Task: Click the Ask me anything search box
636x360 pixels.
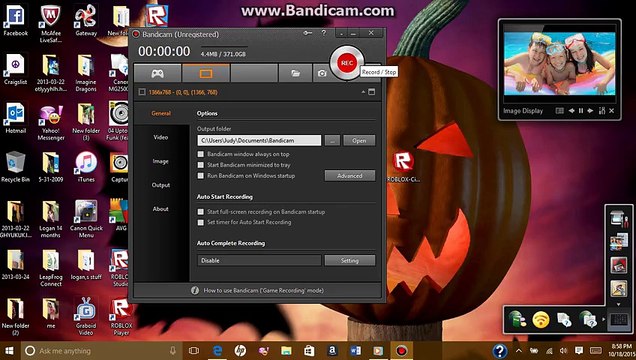Action: (x=100, y=351)
